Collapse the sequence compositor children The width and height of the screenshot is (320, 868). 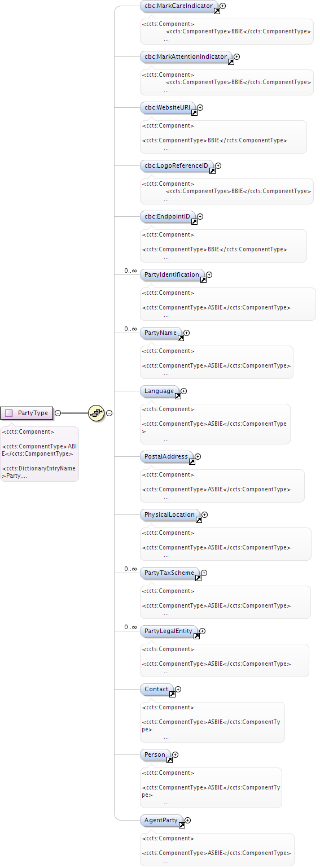click(109, 413)
